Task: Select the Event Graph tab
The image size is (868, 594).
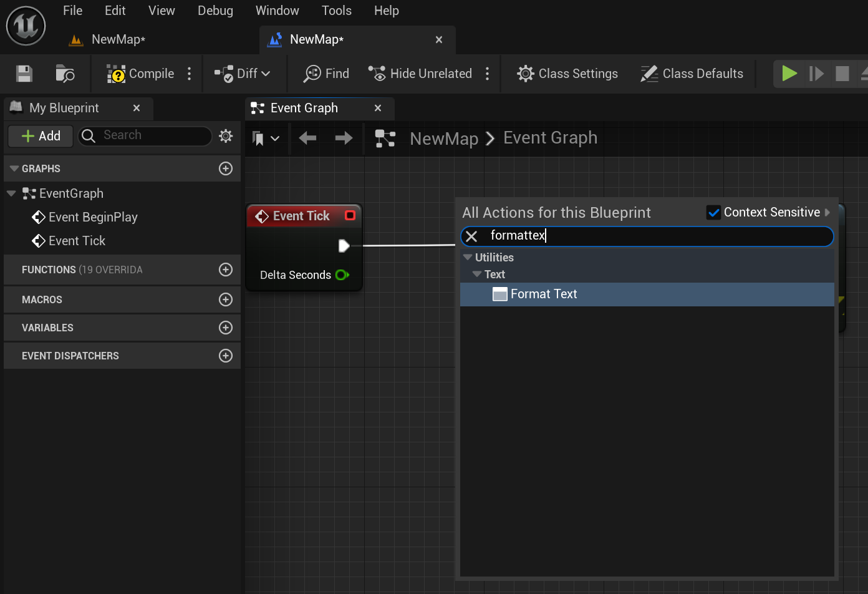Action: click(304, 108)
